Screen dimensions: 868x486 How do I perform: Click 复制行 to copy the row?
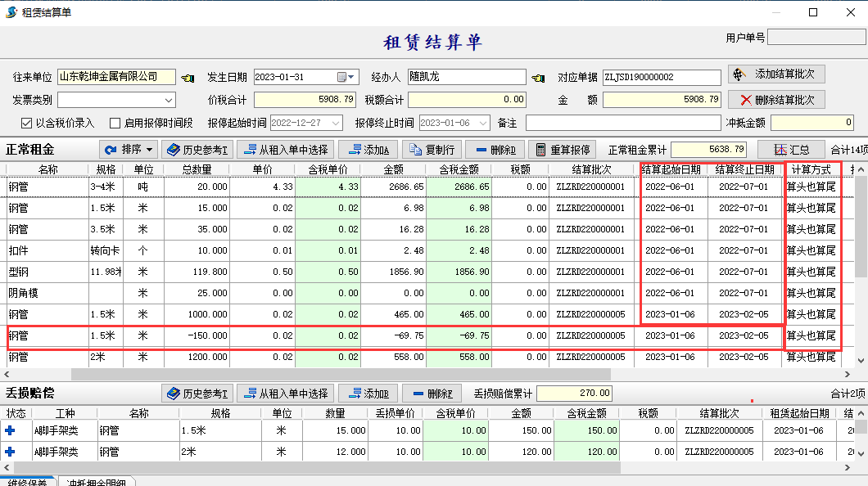coord(433,150)
